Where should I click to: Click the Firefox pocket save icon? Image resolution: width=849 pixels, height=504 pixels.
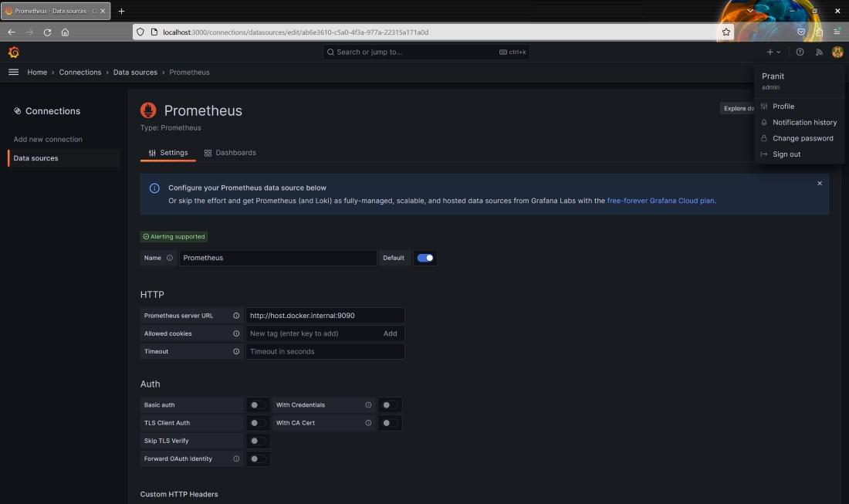click(x=801, y=32)
